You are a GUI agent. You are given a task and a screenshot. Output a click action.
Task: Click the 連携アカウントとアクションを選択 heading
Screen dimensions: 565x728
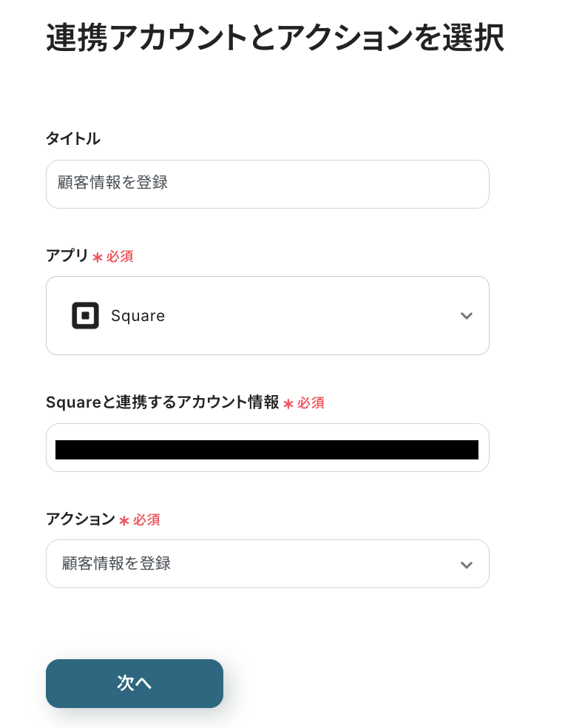point(274,38)
